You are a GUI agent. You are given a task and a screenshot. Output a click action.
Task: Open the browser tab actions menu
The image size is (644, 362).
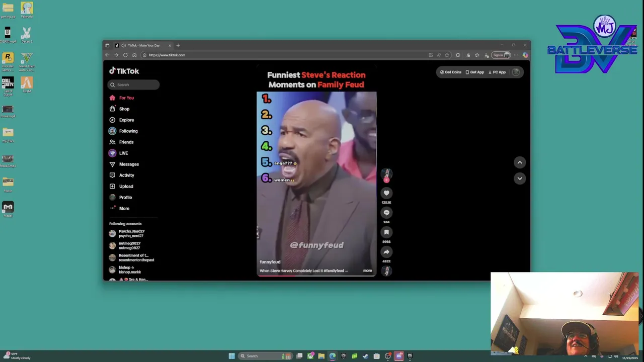click(x=107, y=46)
